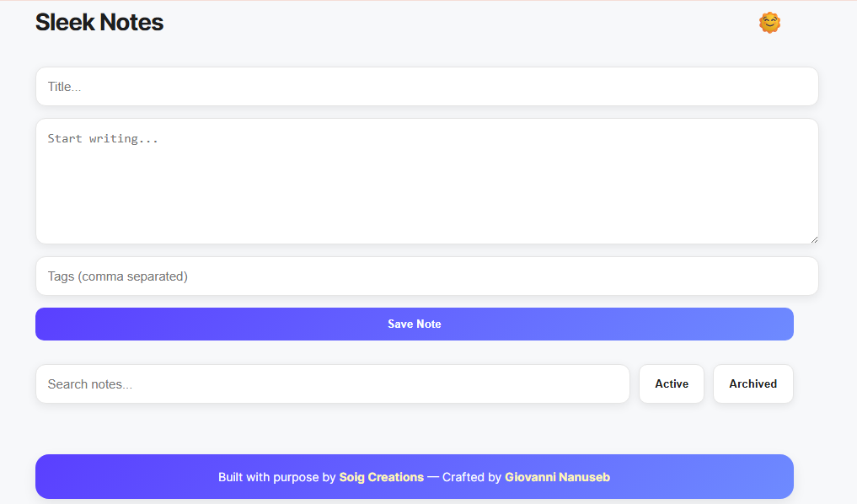Show Active notes filter

(672, 384)
